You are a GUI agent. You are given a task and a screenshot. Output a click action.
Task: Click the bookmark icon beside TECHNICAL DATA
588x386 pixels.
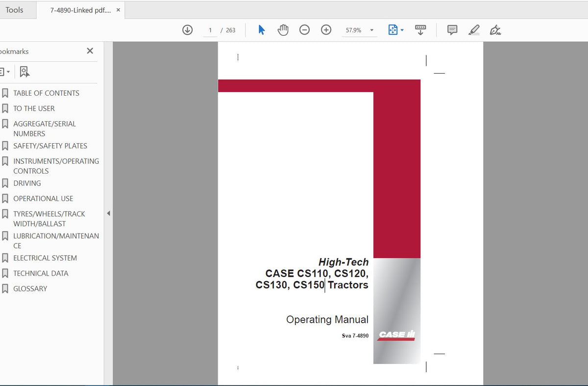pos(5,273)
